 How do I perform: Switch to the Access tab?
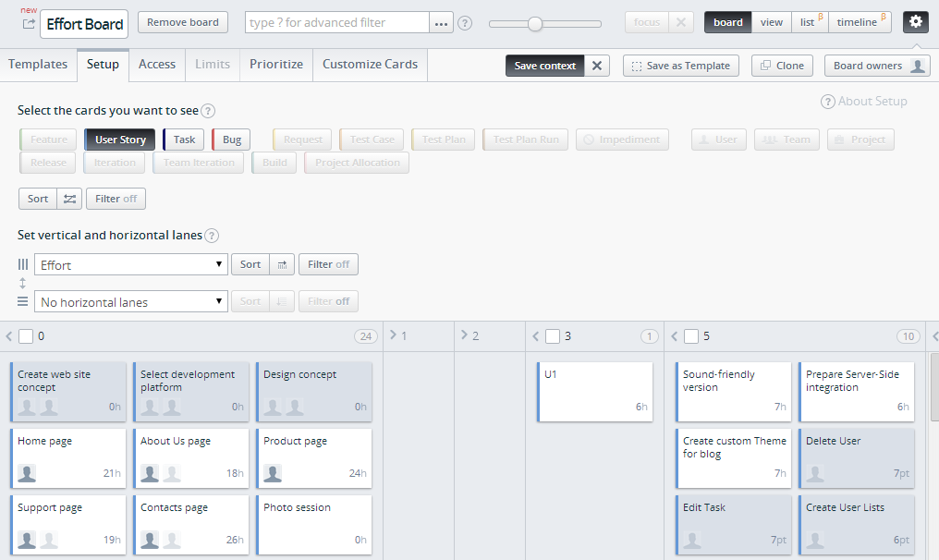156,65
